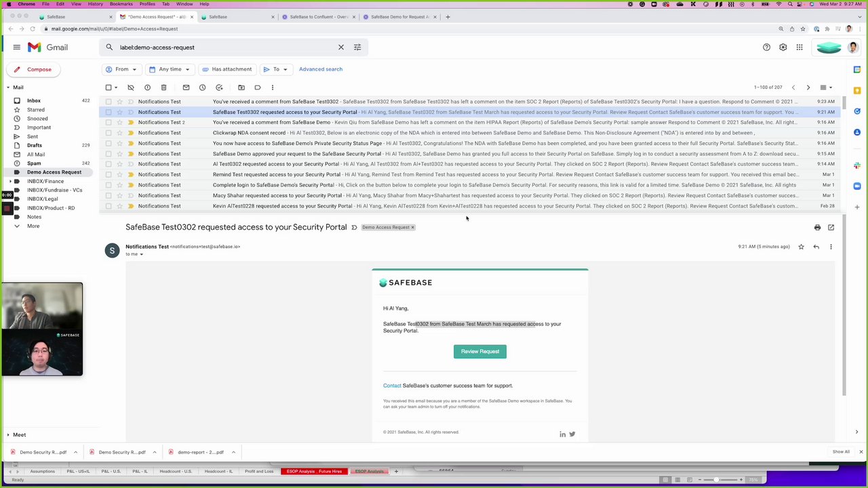Select checkbox for Kevin AlTest0228 email
Image resolution: width=868 pixels, height=488 pixels.
click(x=108, y=206)
